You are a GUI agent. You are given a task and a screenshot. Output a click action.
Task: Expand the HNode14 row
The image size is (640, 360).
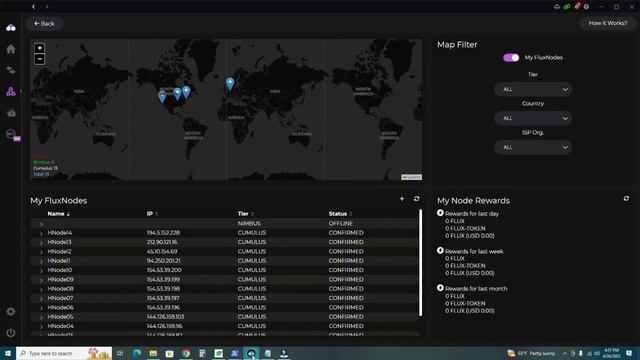pos(41,233)
